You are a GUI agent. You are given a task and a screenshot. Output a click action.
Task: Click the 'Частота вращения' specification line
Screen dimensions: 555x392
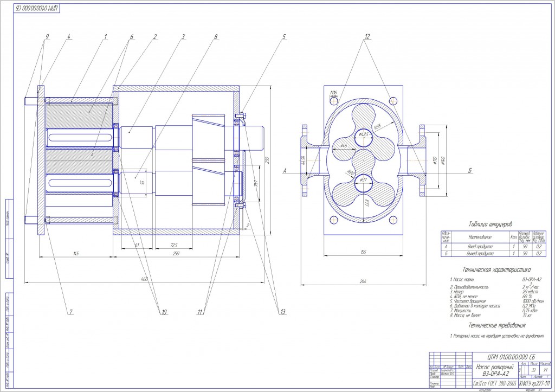click(x=468, y=301)
